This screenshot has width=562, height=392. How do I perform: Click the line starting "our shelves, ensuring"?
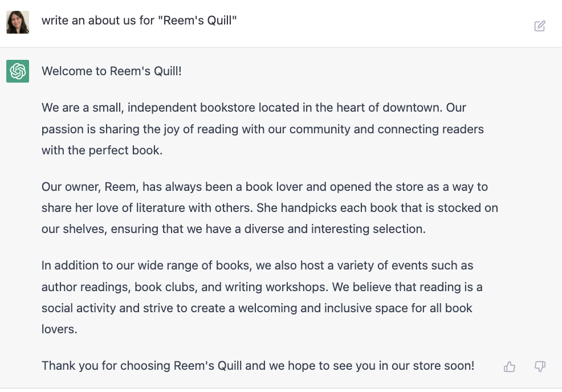[234, 229]
